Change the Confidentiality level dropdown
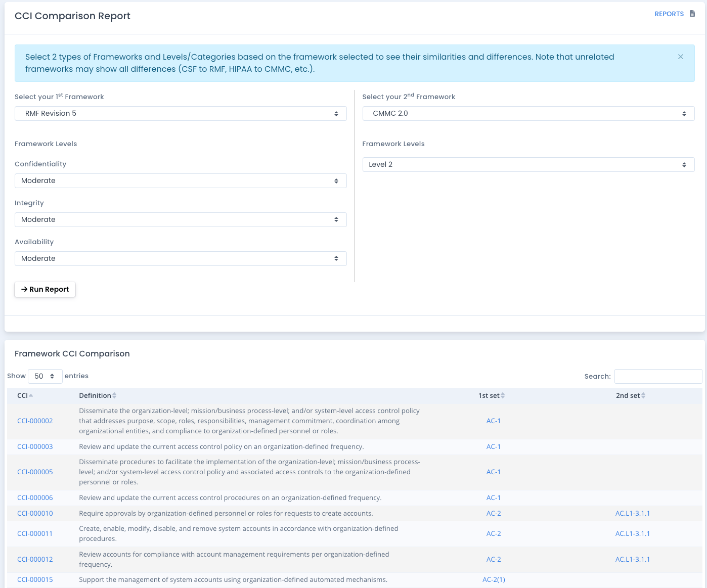Viewport: 707px width, 588px height. [180, 180]
